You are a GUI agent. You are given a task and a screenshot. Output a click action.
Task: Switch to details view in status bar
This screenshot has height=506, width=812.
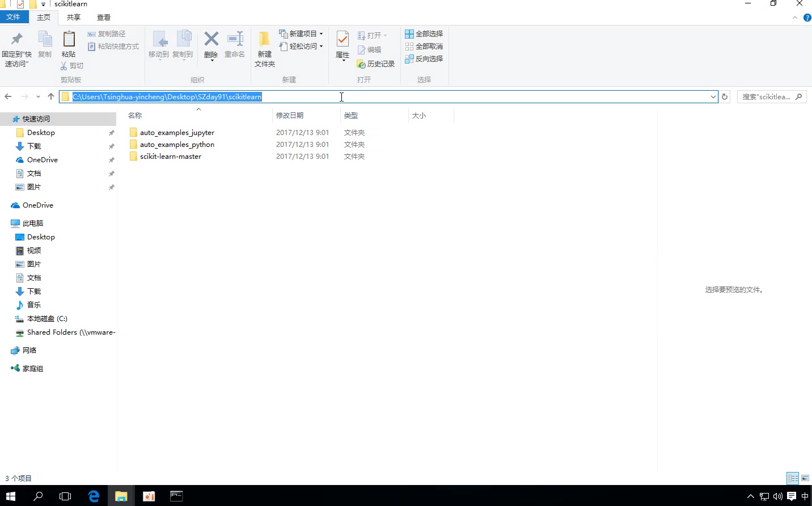coord(793,478)
